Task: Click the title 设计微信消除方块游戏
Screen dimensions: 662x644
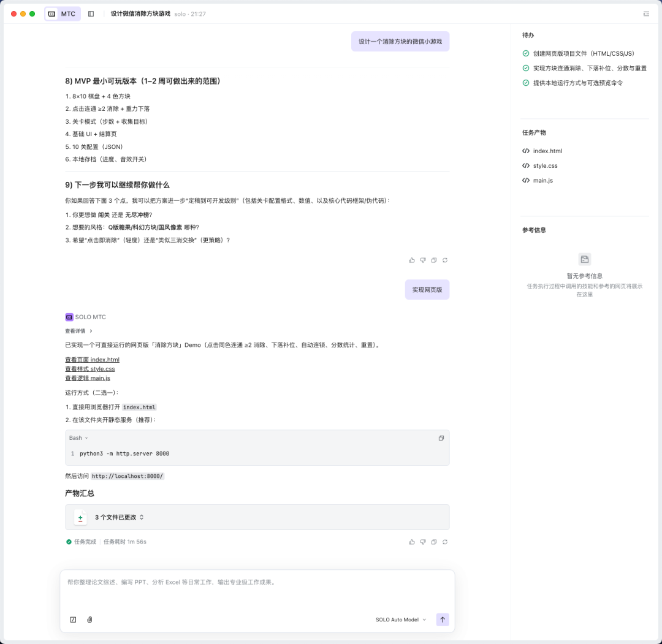Action: click(140, 13)
